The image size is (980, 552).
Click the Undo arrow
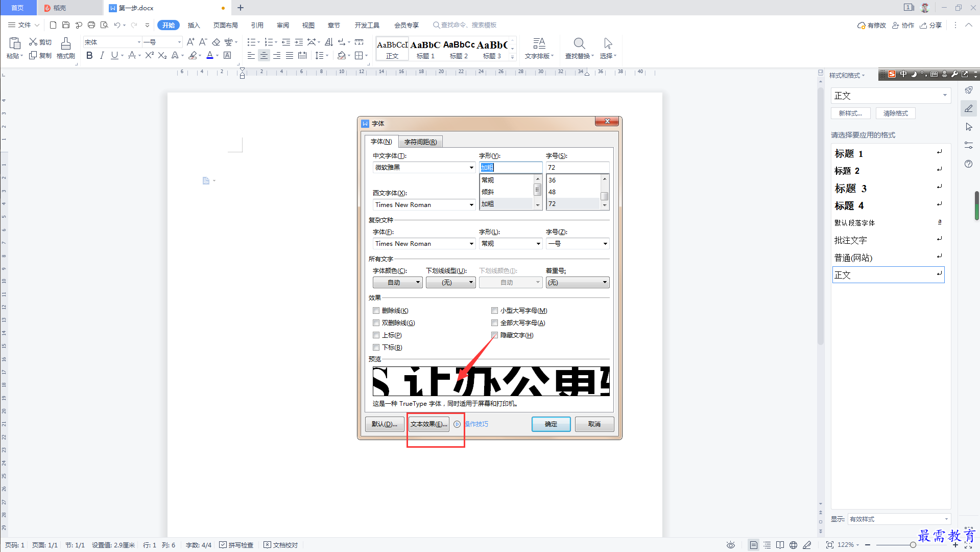[x=117, y=25]
